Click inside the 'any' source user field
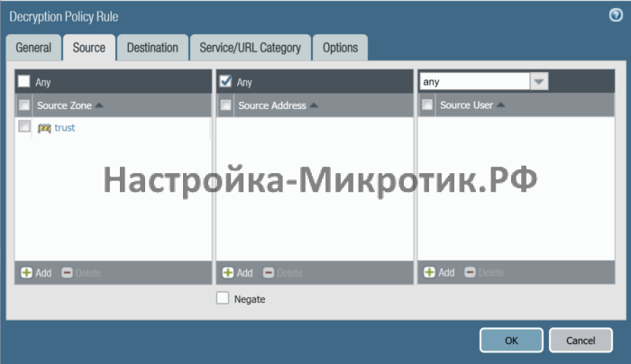The image size is (631, 364). 475,81
